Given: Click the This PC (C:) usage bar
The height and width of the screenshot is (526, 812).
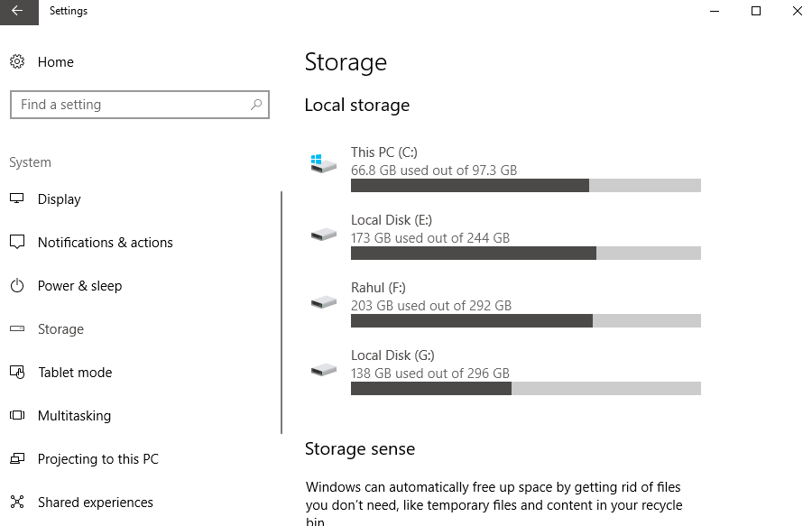Looking at the screenshot, I should coord(525,186).
